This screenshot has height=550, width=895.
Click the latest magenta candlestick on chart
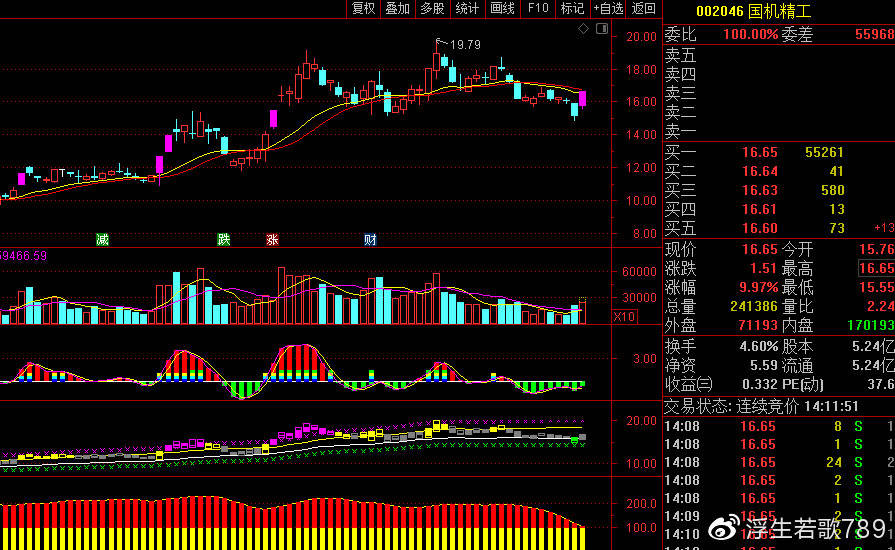coord(582,98)
